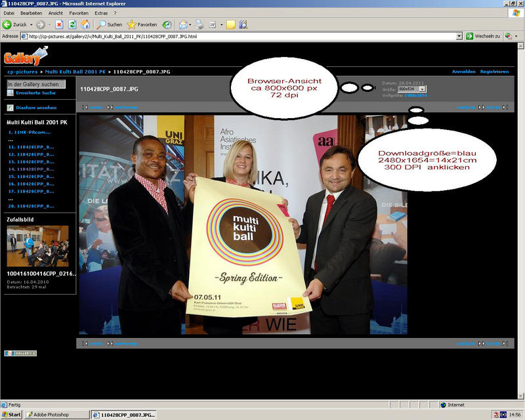Open the Extras menu
525x420 pixels.
(x=101, y=12)
